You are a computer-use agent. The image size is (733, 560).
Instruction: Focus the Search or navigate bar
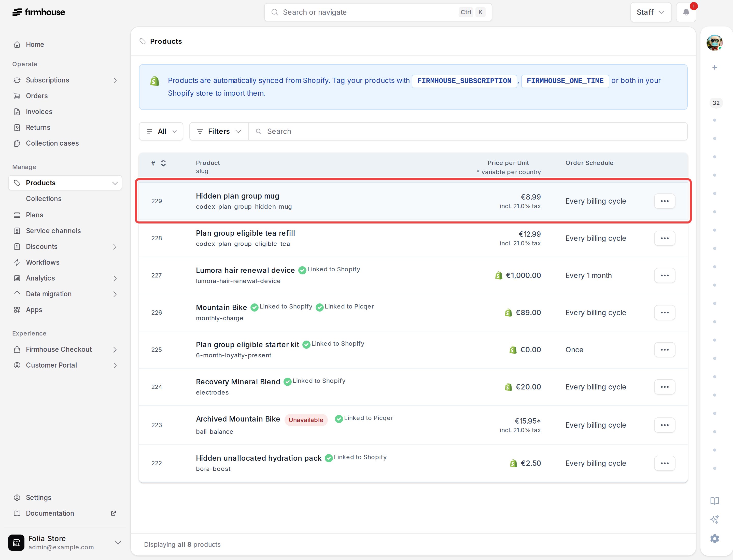click(x=378, y=12)
